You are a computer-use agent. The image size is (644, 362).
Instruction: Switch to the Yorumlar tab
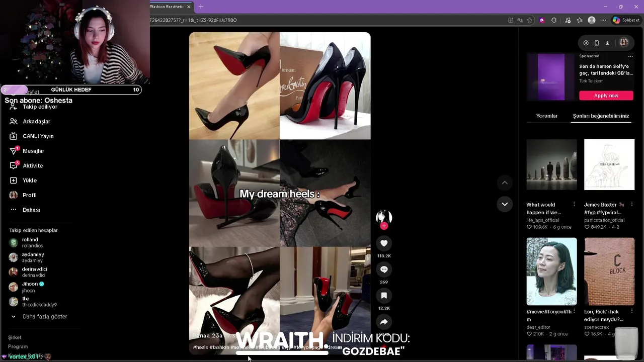tap(547, 116)
